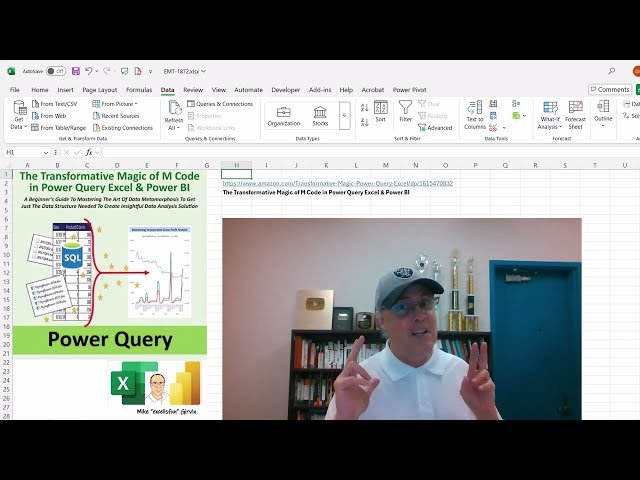640x480 pixels.
Task: Open From Picture dropdown
Action: [x=115, y=104]
